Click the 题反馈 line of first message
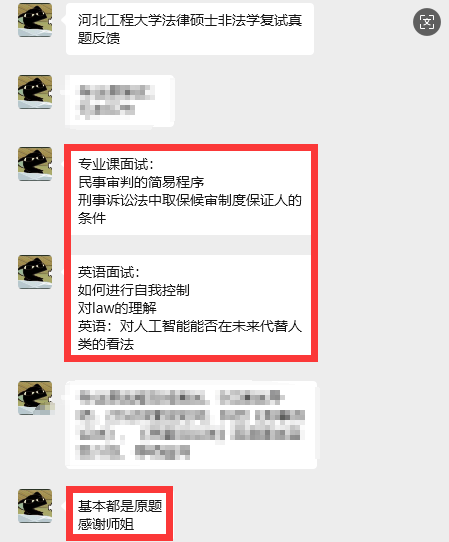 tap(99, 38)
